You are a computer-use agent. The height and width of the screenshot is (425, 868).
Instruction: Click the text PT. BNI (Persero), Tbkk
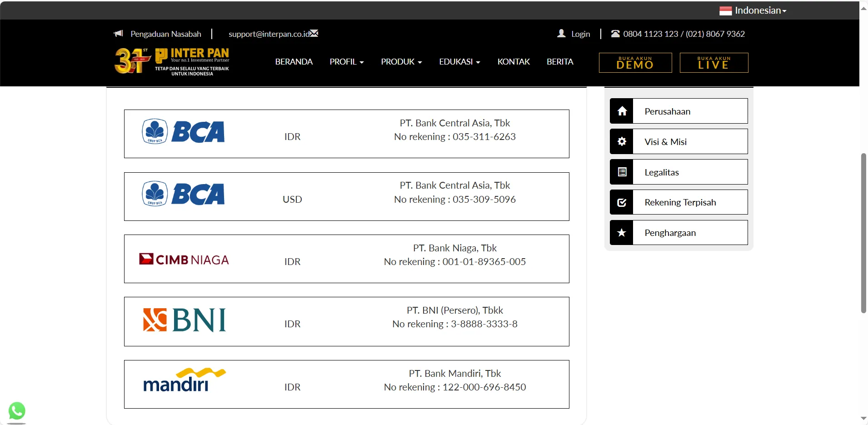(x=455, y=310)
